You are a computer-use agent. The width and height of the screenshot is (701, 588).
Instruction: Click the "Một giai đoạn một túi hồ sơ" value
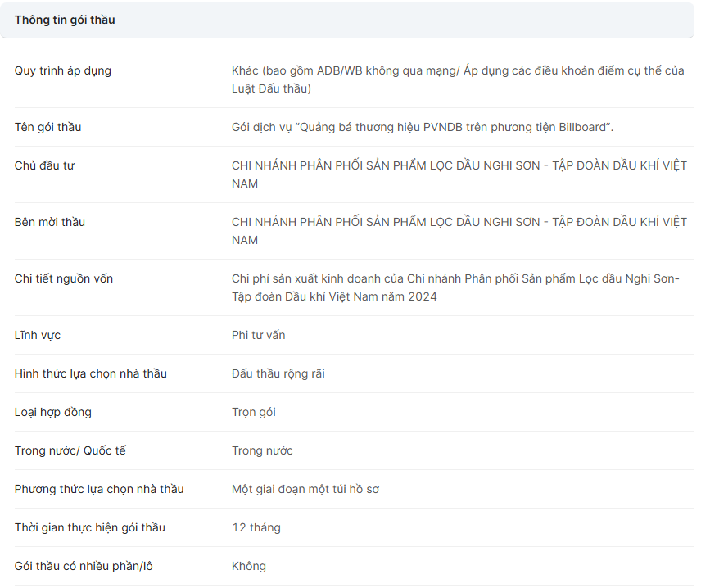305,489
